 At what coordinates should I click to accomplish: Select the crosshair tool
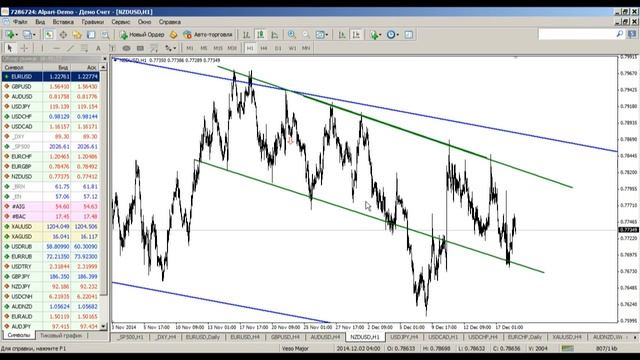(x=24, y=48)
